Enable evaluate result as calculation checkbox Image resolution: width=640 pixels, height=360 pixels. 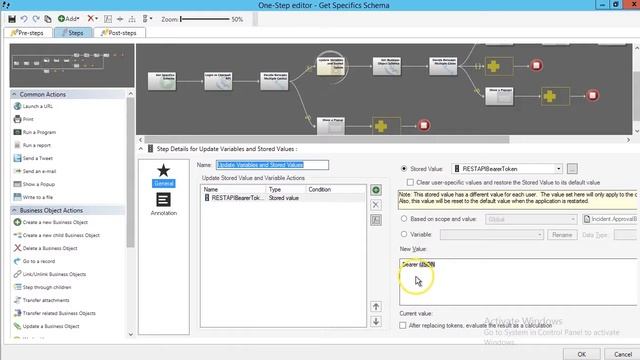403,325
